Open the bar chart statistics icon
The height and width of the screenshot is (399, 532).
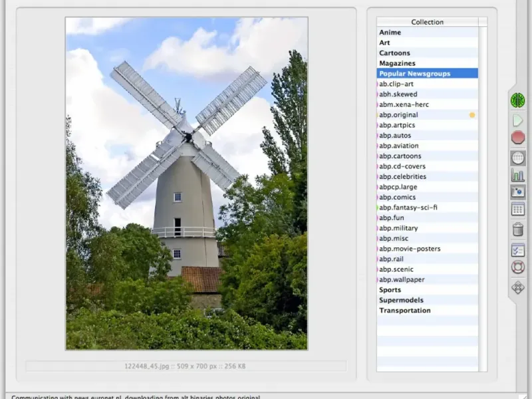pyautogui.click(x=518, y=175)
